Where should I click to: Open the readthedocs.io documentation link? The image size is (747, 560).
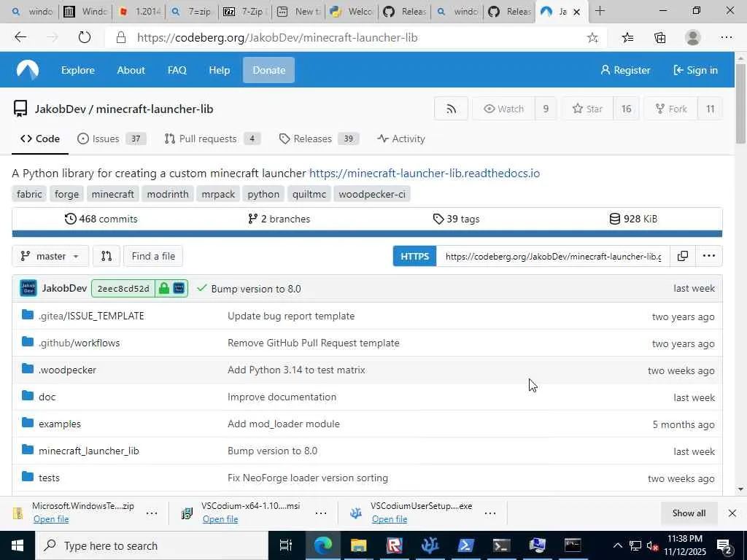point(425,174)
